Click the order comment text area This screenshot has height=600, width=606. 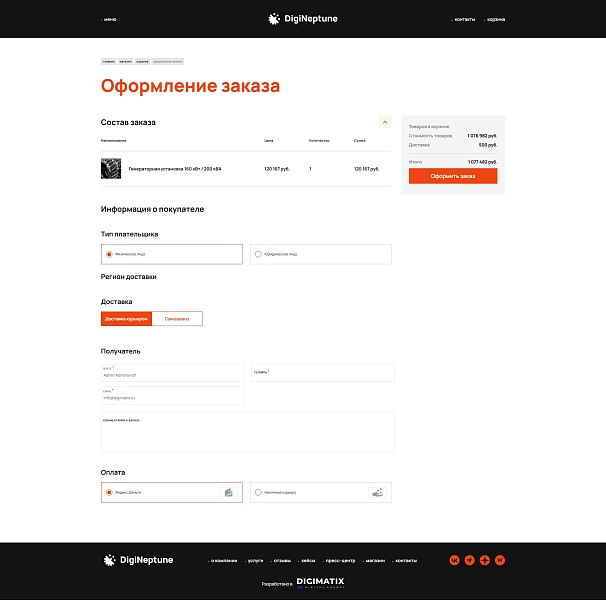point(248,432)
